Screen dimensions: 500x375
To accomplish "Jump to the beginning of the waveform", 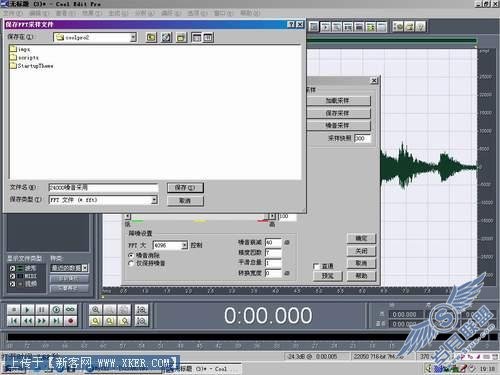I will pyautogui.click(x=13, y=321).
